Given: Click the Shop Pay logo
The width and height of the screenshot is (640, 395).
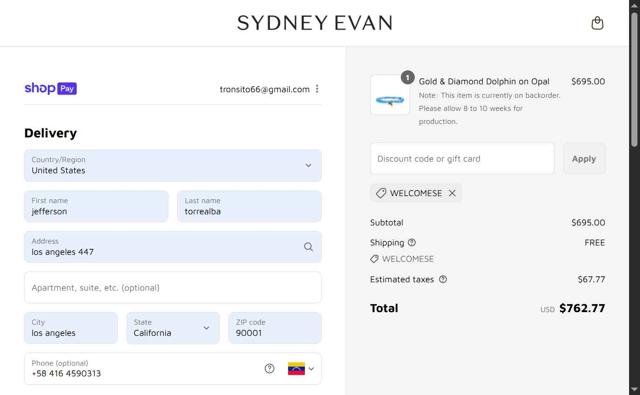Looking at the screenshot, I should pyautogui.click(x=51, y=88).
